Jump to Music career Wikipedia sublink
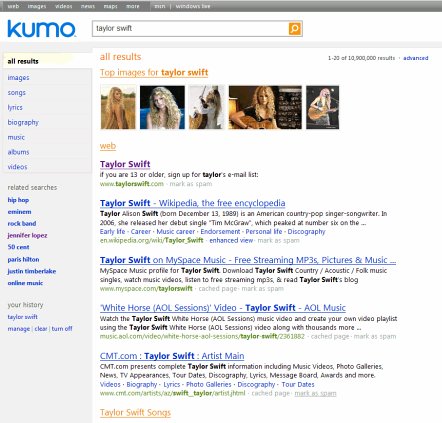442x423 pixels. 176,232
